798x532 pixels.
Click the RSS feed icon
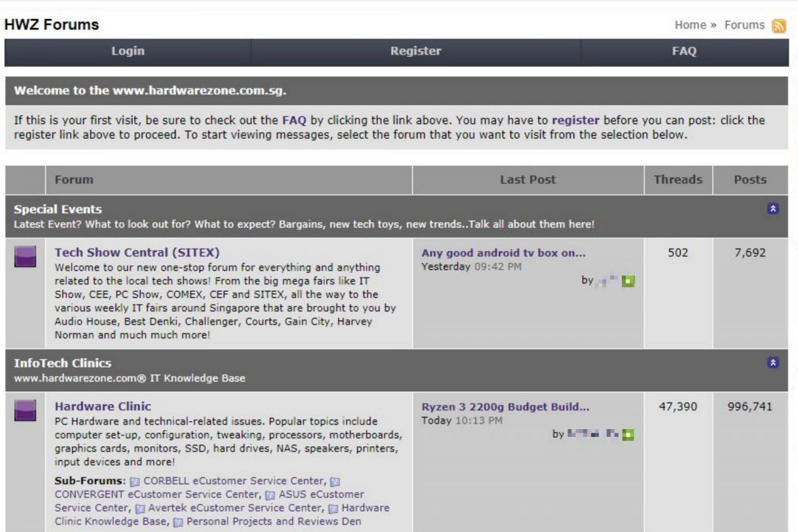coord(779,25)
